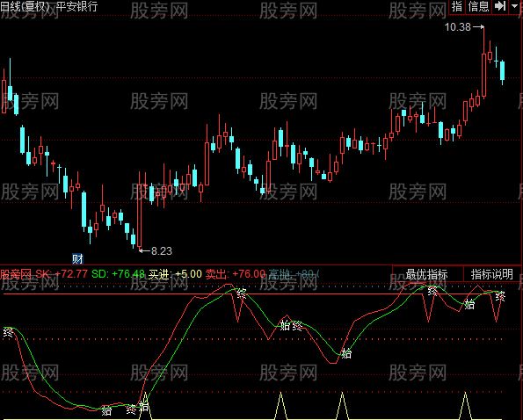Click the 日线(复权) period label
The width and height of the screenshot is (523, 420).
pyautogui.click(x=25, y=6)
